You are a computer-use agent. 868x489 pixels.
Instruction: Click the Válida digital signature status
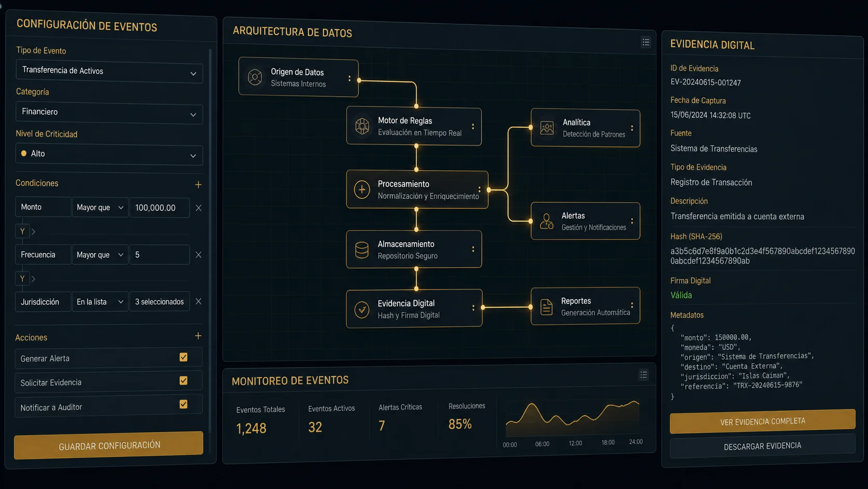point(681,295)
